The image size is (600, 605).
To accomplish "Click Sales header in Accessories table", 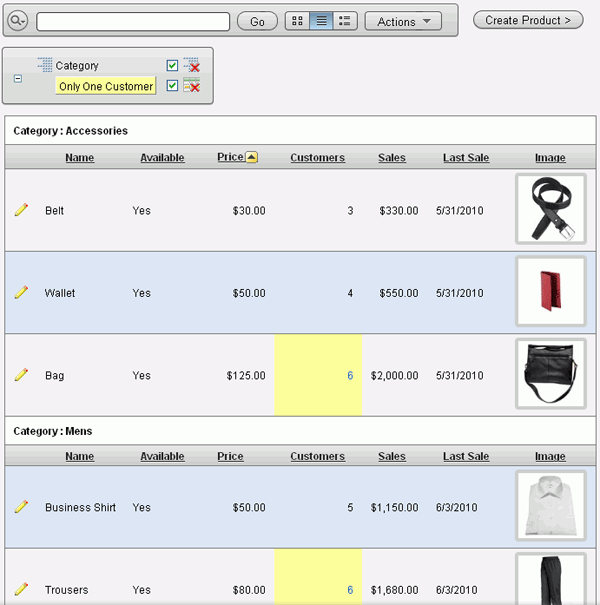I will click(x=392, y=157).
